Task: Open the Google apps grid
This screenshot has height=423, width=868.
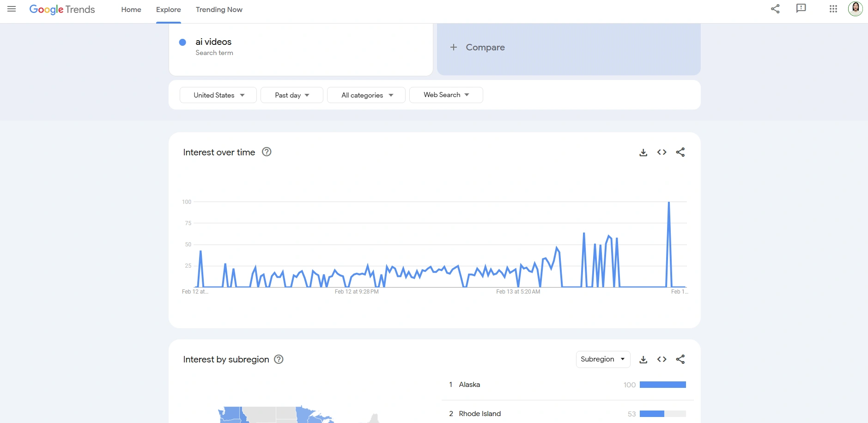Action: click(833, 9)
